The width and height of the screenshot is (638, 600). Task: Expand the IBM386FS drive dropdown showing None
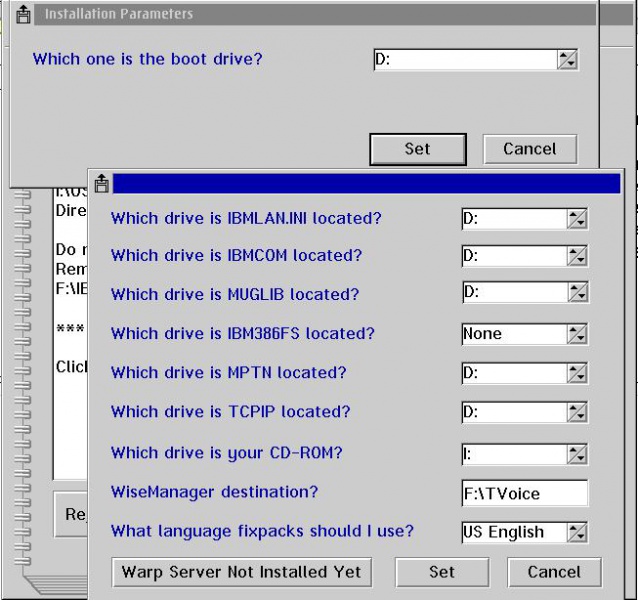click(x=577, y=334)
